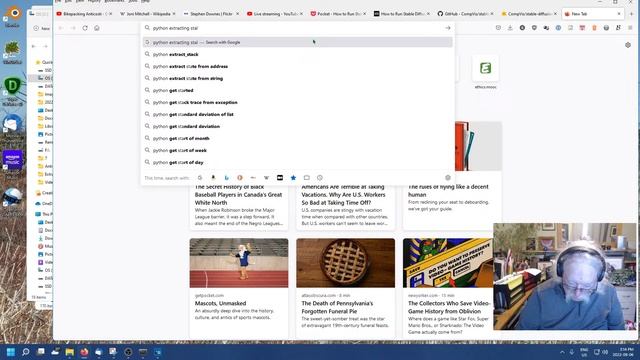Choose suggestion 'python get started'

tap(298, 90)
